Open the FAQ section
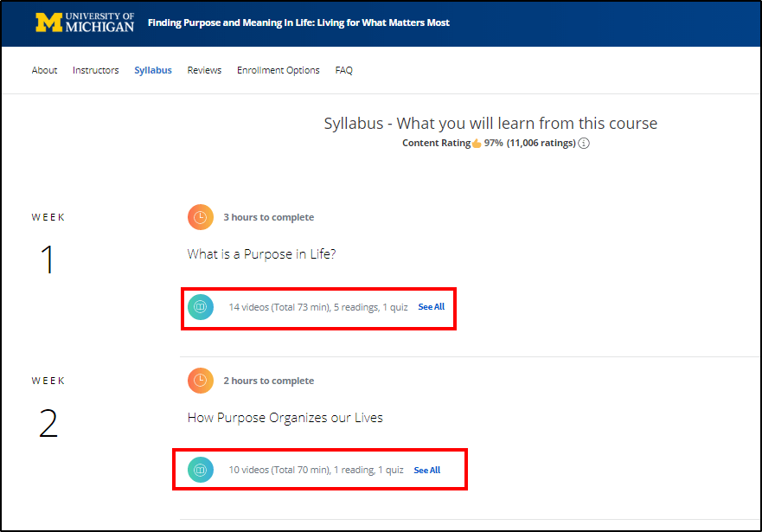Viewport: 762px width, 532px height. (343, 70)
